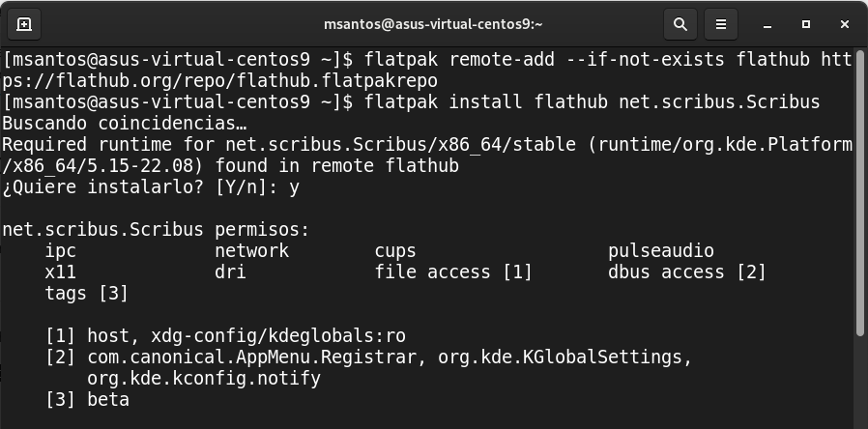Click 'file access [1]' permission text
Image resolution: width=868 pixels, height=429 pixels.
click(453, 272)
